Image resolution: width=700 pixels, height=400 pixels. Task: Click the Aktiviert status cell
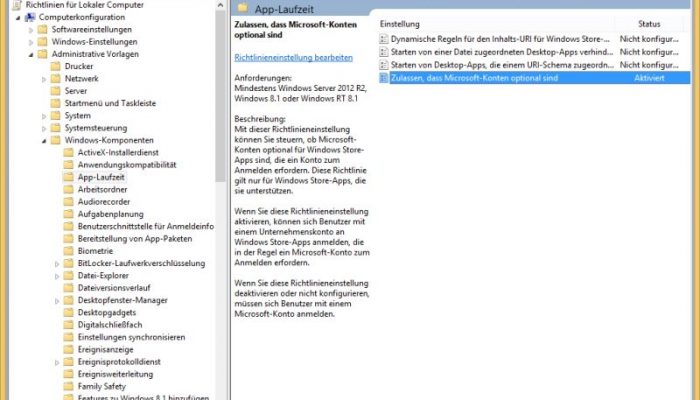coord(649,78)
